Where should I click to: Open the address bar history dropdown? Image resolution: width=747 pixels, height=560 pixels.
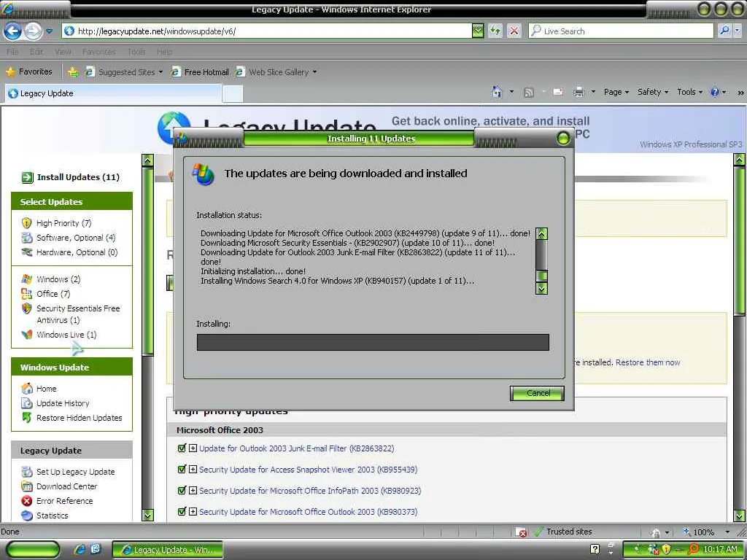point(478,31)
